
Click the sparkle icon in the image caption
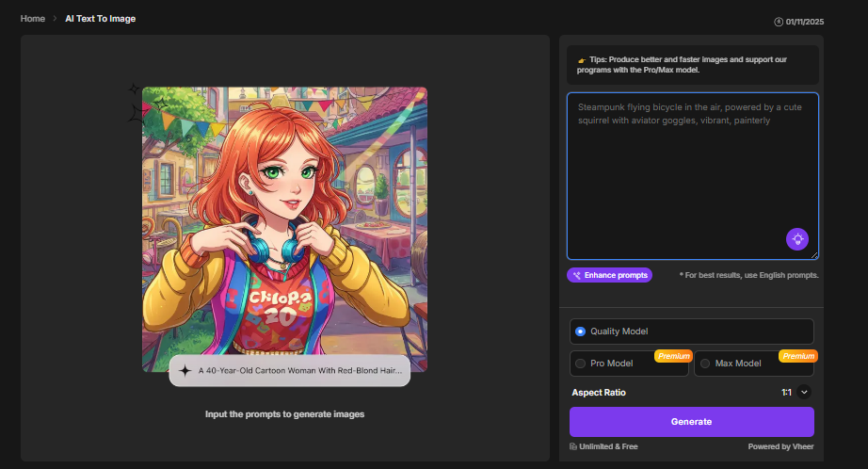(x=185, y=371)
